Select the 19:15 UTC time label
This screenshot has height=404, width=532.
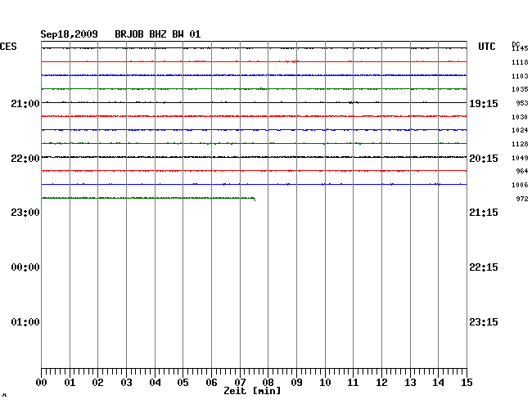484,104
